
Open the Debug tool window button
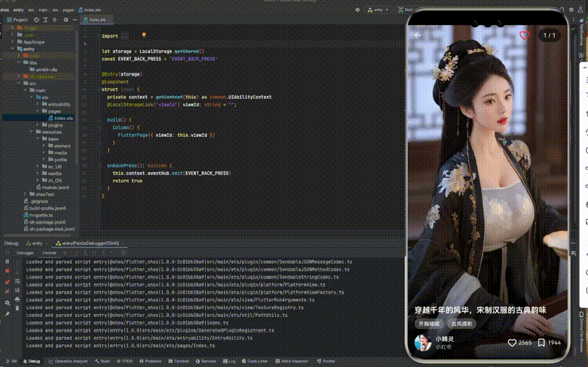(x=32, y=361)
